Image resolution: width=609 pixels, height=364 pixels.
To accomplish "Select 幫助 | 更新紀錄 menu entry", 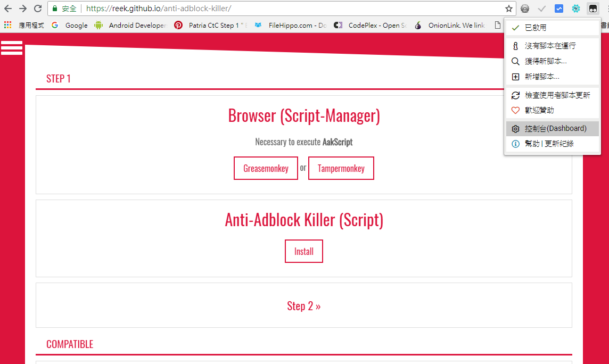I will pos(552,144).
